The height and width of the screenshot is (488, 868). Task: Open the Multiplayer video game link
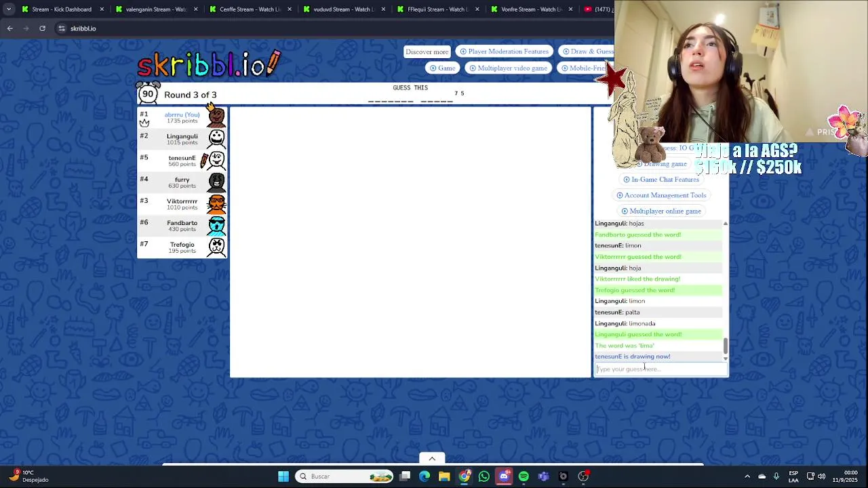tap(508, 68)
